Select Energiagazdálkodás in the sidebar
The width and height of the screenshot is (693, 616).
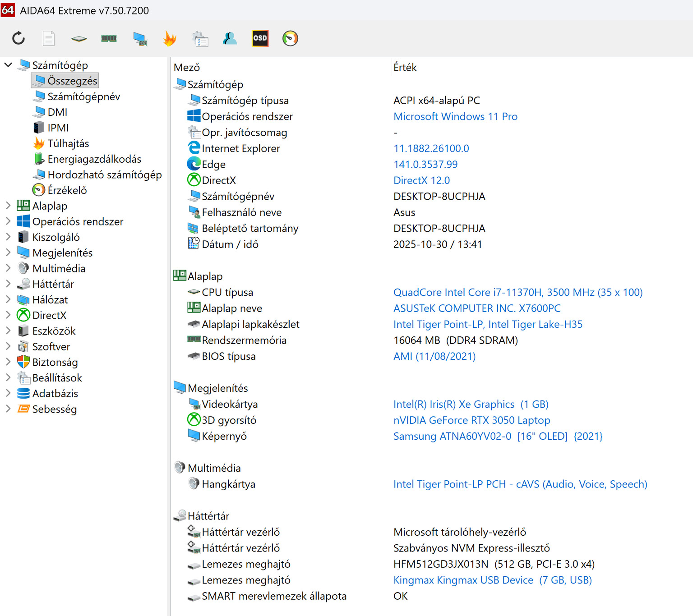tap(87, 159)
